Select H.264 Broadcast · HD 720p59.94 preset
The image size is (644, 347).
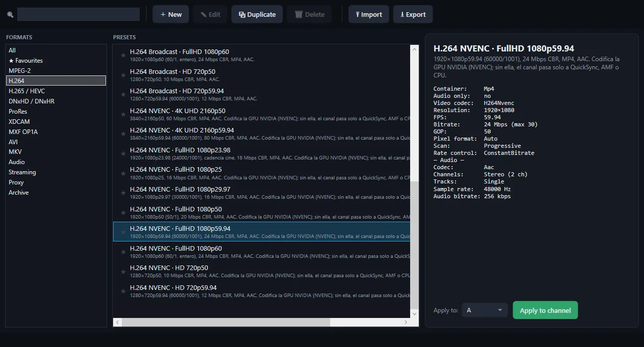(x=262, y=95)
